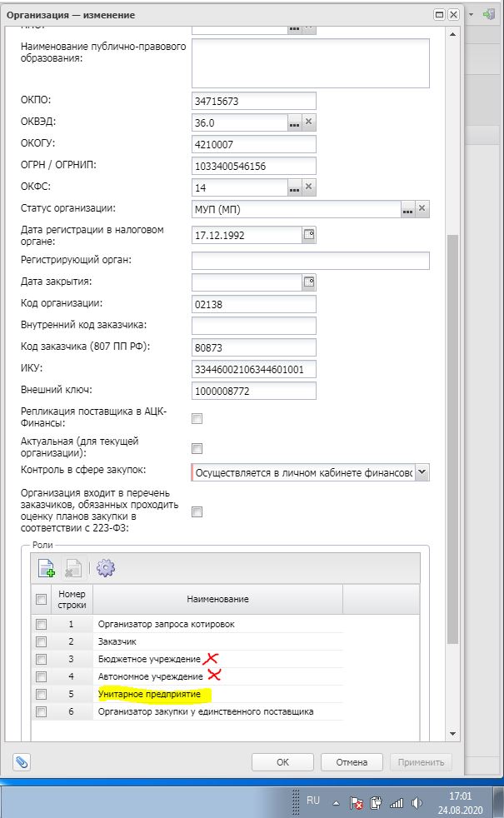
Task: Clear the ОКВЭД field value
Action: tap(308, 122)
